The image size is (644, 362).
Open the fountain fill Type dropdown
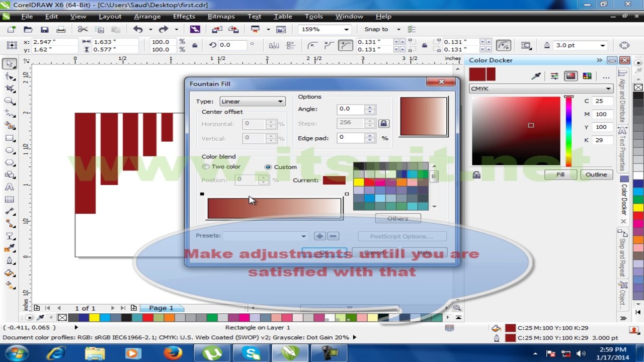[x=253, y=102]
